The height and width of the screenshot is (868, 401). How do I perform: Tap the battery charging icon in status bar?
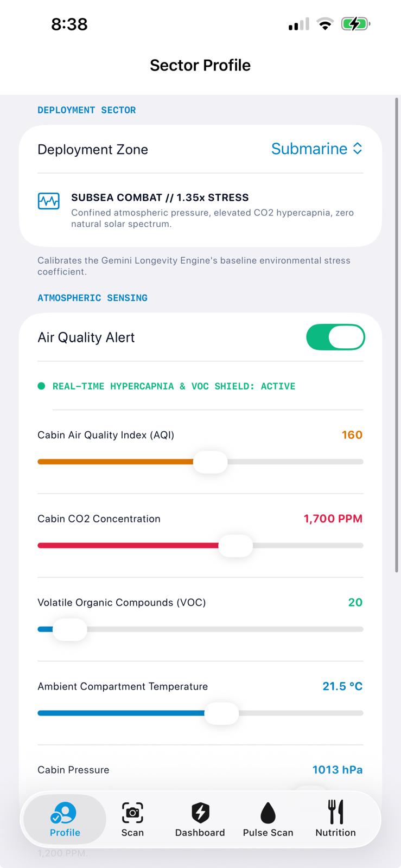(x=355, y=24)
